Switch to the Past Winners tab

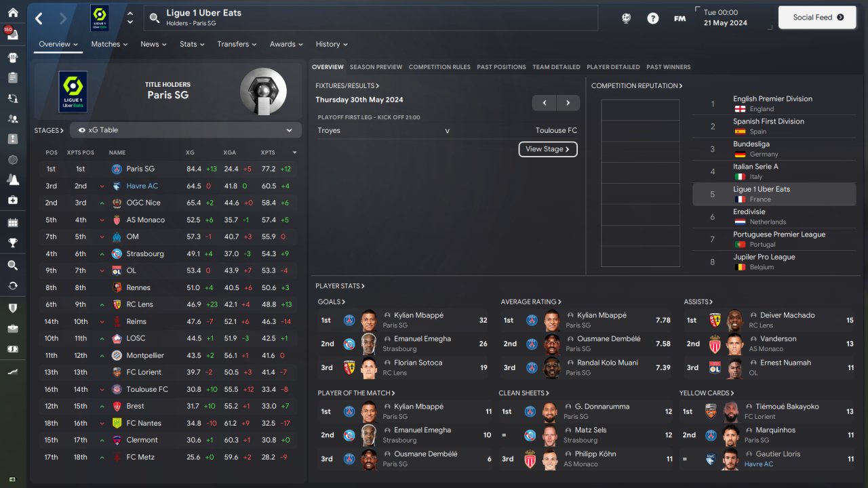(669, 67)
